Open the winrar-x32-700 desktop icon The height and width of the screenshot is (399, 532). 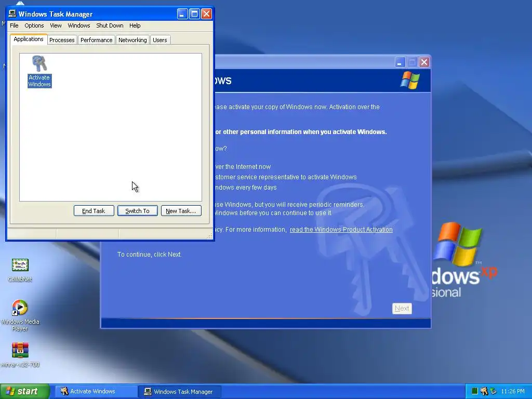(20, 355)
